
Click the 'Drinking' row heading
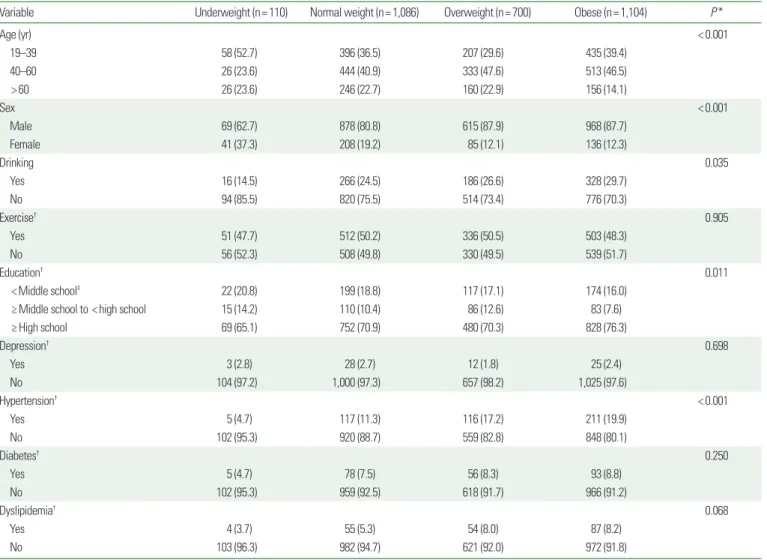point(17,163)
